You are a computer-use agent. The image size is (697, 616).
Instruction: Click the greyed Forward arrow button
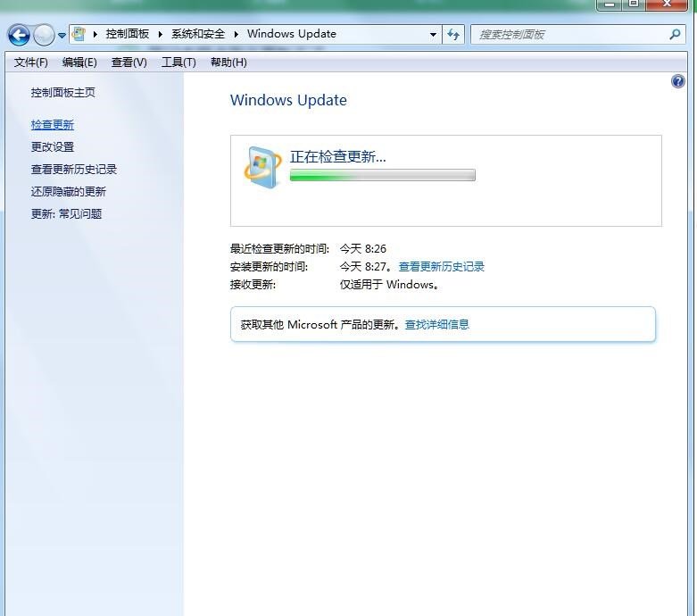coord(44,35)
